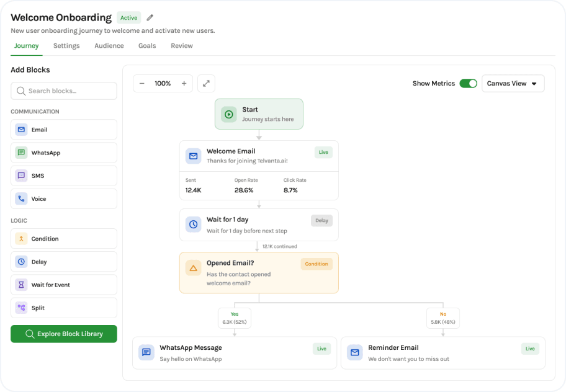Image resolution: width=566 pixels, height=392 pixels.
Task: Click the SMS block message icon
Action: point(21,176)
